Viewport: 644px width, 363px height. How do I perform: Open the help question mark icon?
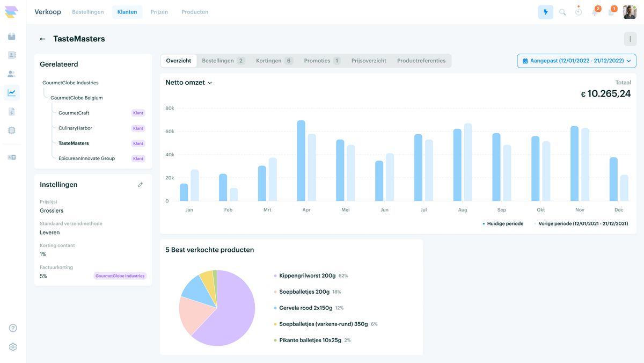[x=13, y=328]
